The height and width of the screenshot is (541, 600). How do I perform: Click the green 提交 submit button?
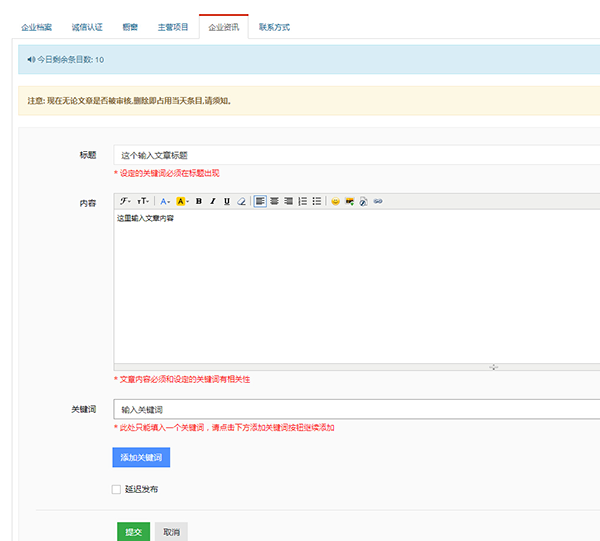(134, 532)
